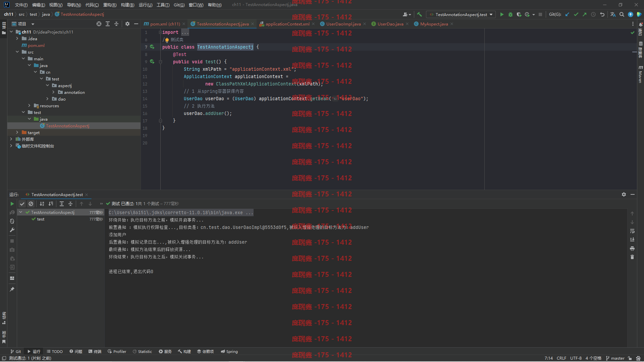Print the console output

632,248
